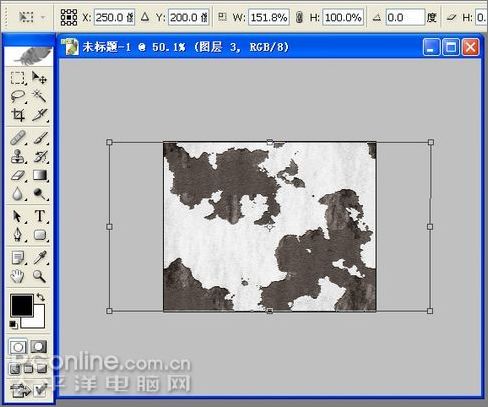Screen dimensions: 488x407
Task: Pick the Eyedropper tool
Action: [40, 257]
